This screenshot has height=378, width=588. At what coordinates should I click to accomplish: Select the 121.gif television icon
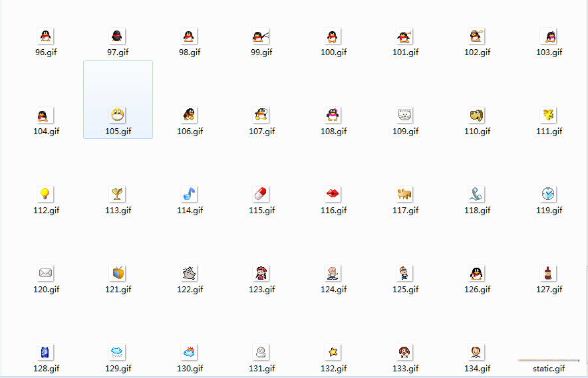click(117, 273)
